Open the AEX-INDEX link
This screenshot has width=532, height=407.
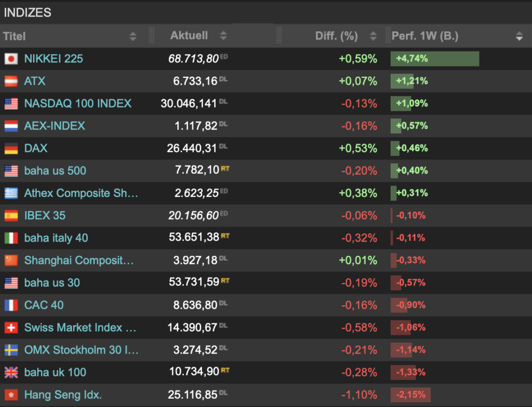[55, 126]
